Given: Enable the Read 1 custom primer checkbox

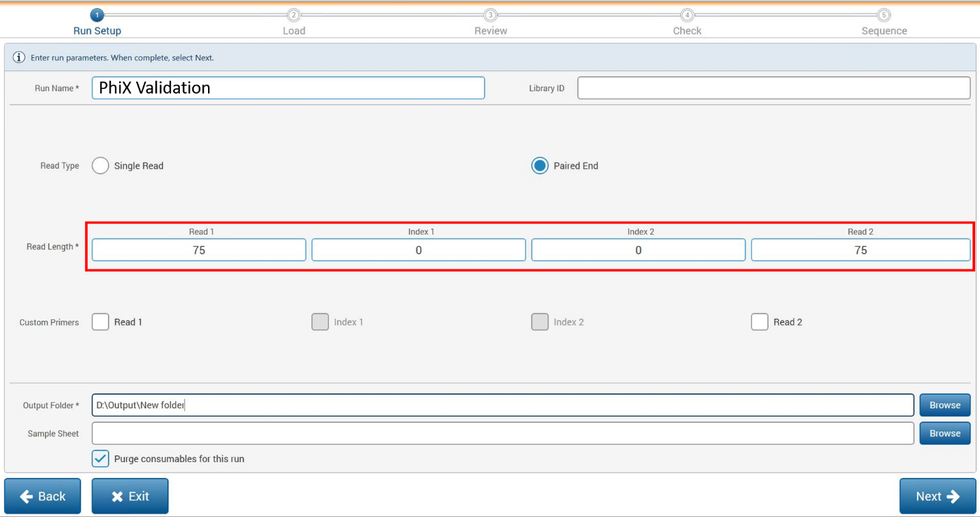Looking at the screenshot, I should (x=100, y=321).
